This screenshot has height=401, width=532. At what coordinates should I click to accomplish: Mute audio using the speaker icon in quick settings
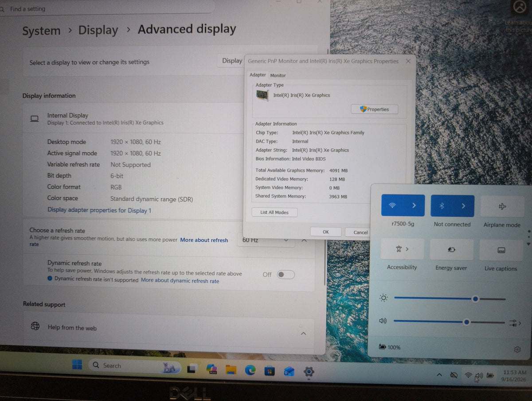point(383,321)
